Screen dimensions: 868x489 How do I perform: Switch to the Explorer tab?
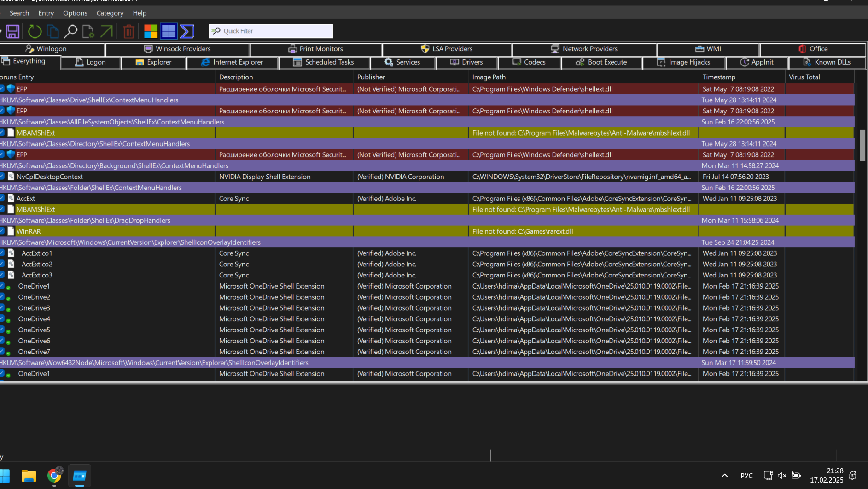coord(153,62)
